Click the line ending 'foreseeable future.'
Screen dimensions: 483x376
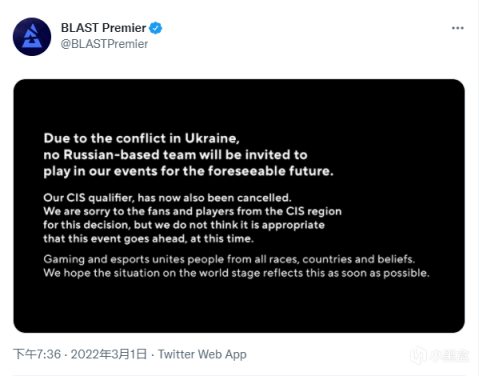[188, 171]
